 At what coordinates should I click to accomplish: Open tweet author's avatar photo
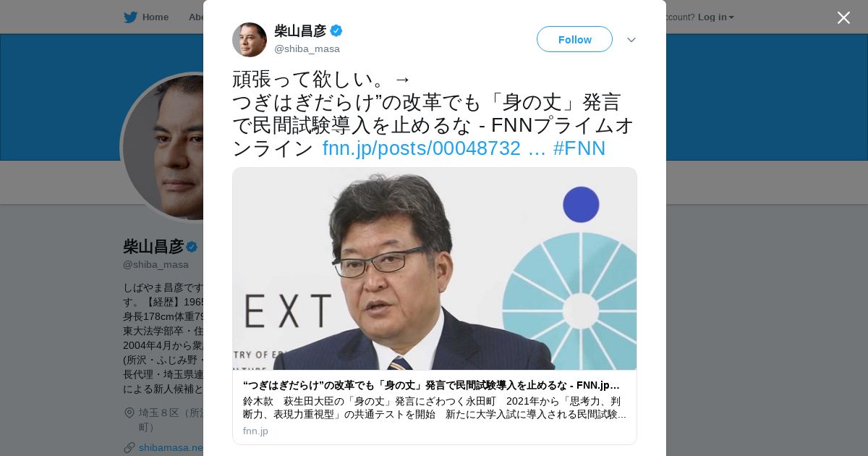click(x=250, y=40)
